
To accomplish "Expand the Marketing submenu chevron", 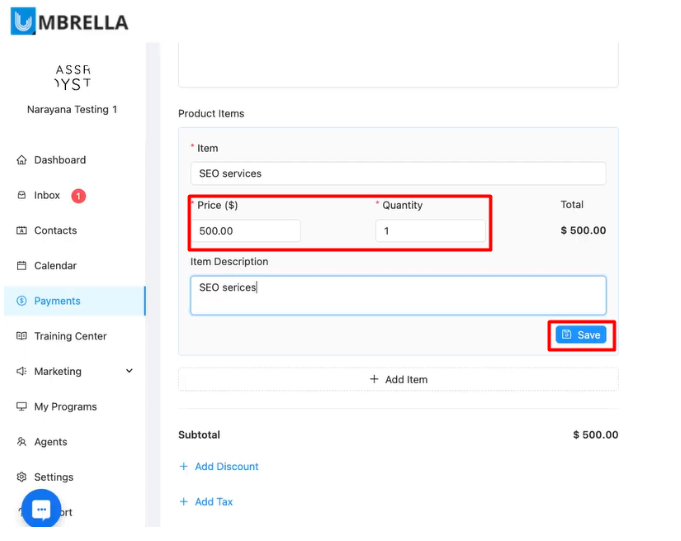I will [x=129, y=371].
